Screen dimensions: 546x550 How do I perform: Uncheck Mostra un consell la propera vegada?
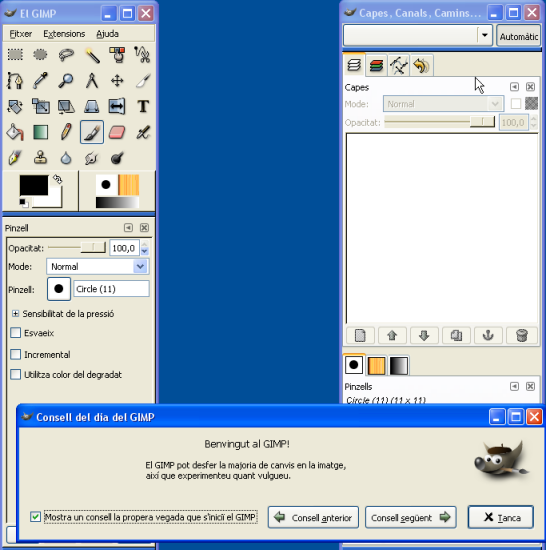35,517
